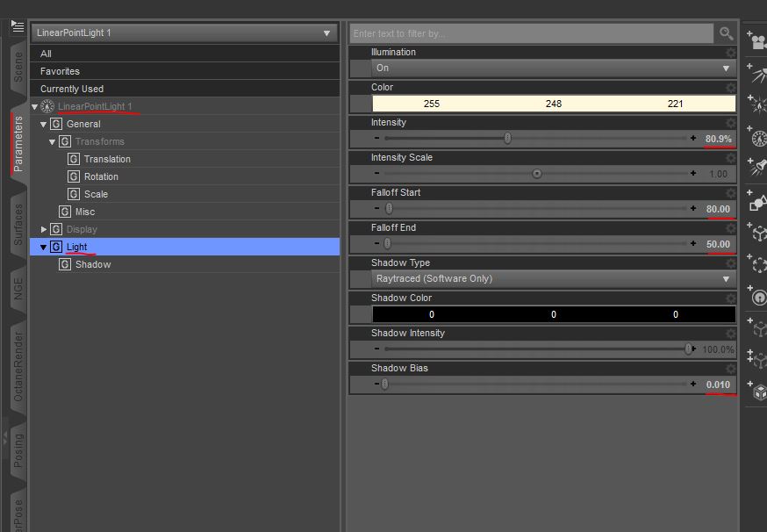Screen dimensions: 767x532
Task: Select the Light property group
Action: point(185,247)
